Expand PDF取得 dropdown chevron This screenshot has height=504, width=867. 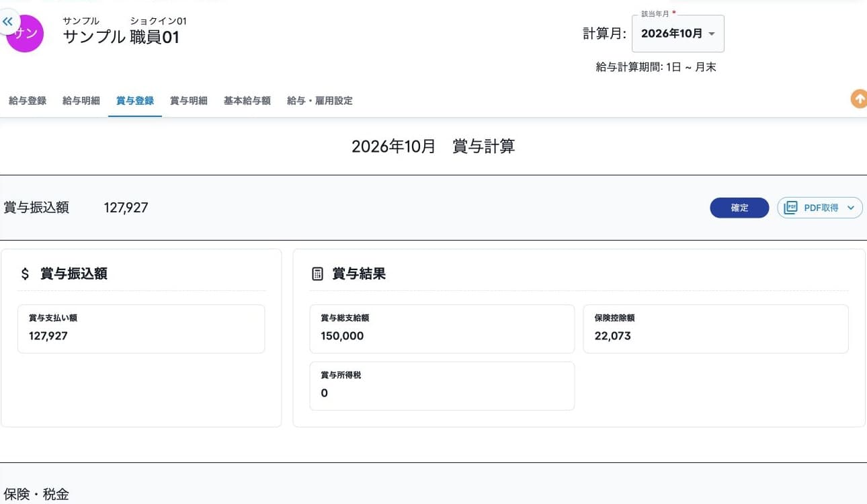(x=851, y=208)
